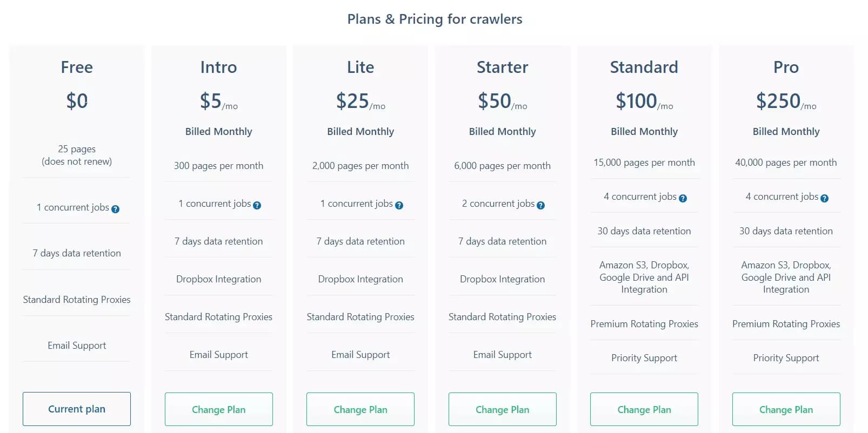Open the concurrent jobs help tooltip in Free plan
The image size is (868, 433).
tap(115, 209)
